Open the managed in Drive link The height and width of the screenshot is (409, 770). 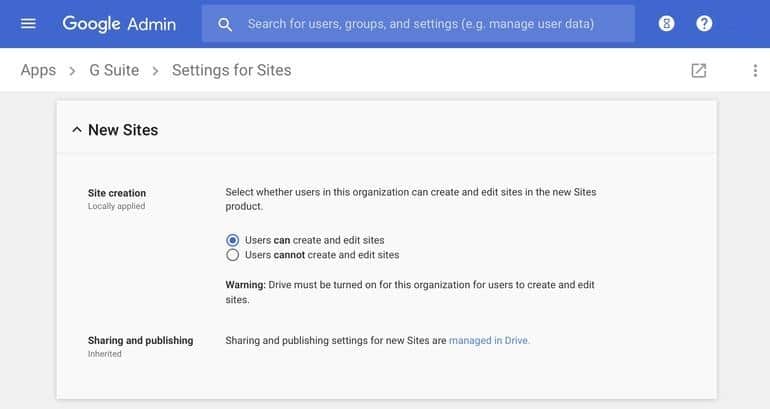tap(489, 340)
